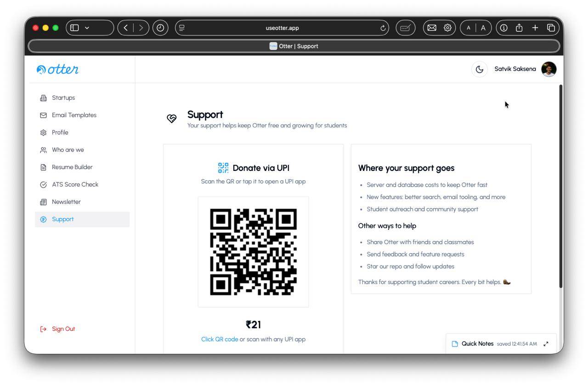Expand the Quick Notes panel

coord(546,344)
